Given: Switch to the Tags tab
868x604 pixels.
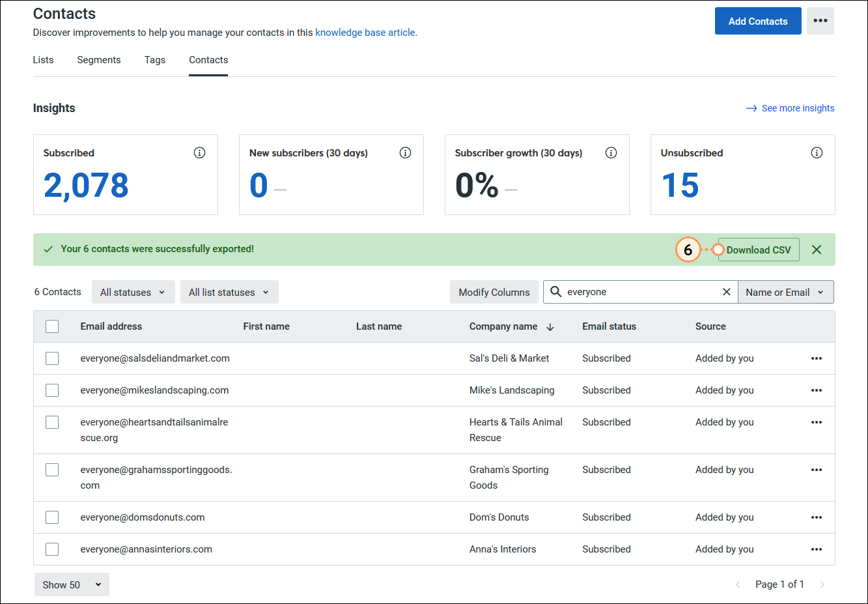Looking at the screenshot, I should [x=155, y=60].
